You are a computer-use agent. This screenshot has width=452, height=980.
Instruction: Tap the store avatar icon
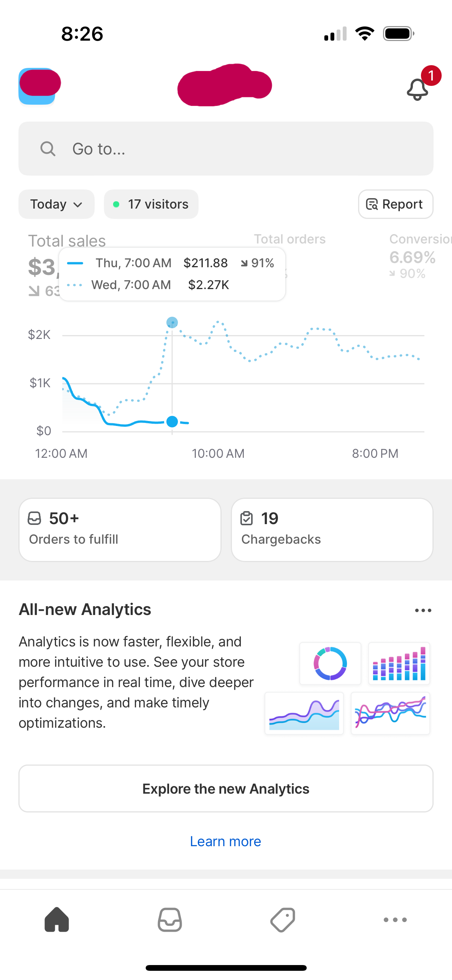38,86
